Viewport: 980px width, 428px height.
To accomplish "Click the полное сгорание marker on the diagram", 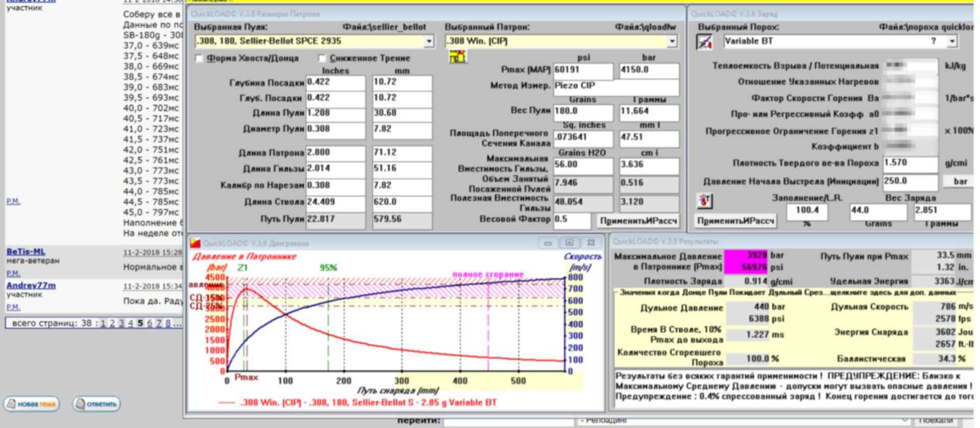I will coord(488,274).
